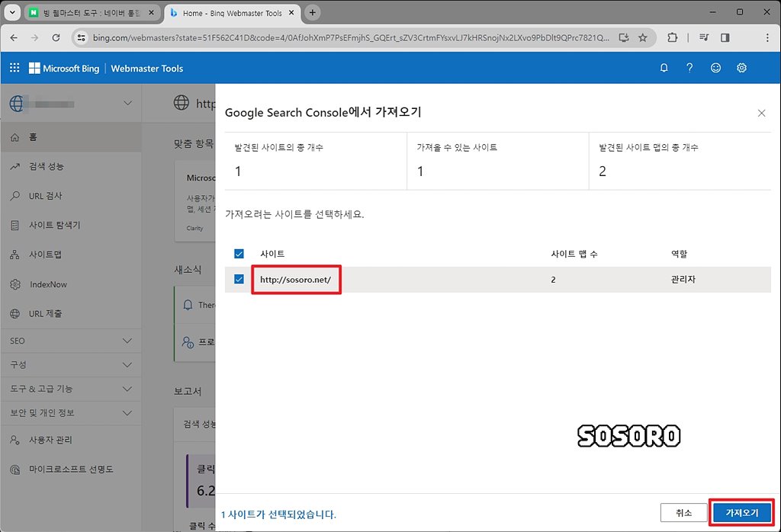781x532 pixels.
Task: Click the 사이트 column header
Action: 272,254
